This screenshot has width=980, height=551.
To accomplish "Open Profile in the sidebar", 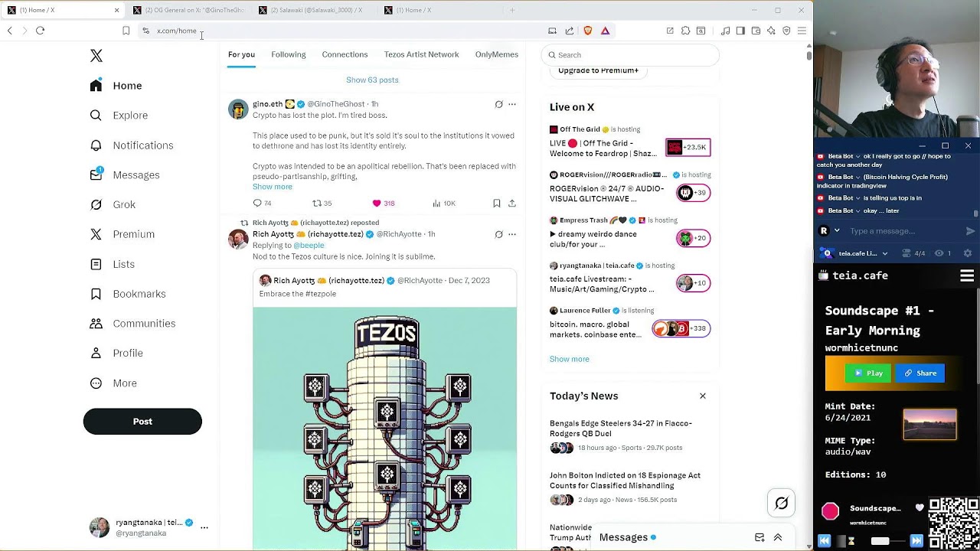I will [116, 354].
